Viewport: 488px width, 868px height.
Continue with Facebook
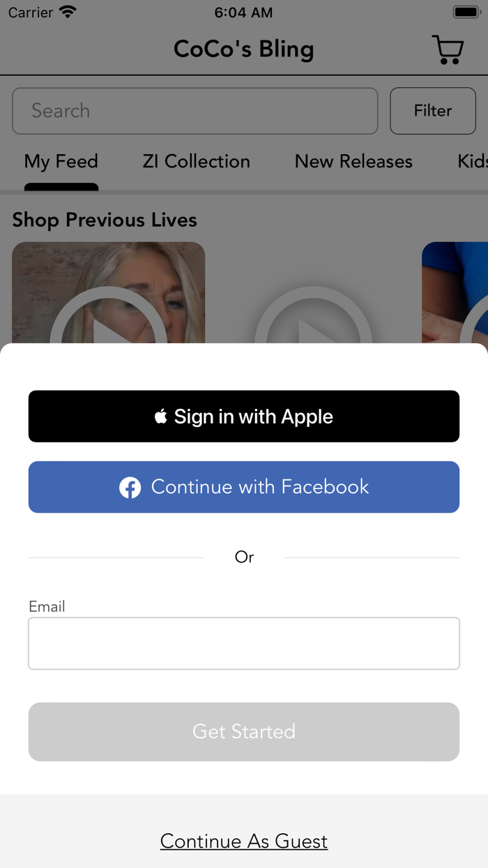244,487
